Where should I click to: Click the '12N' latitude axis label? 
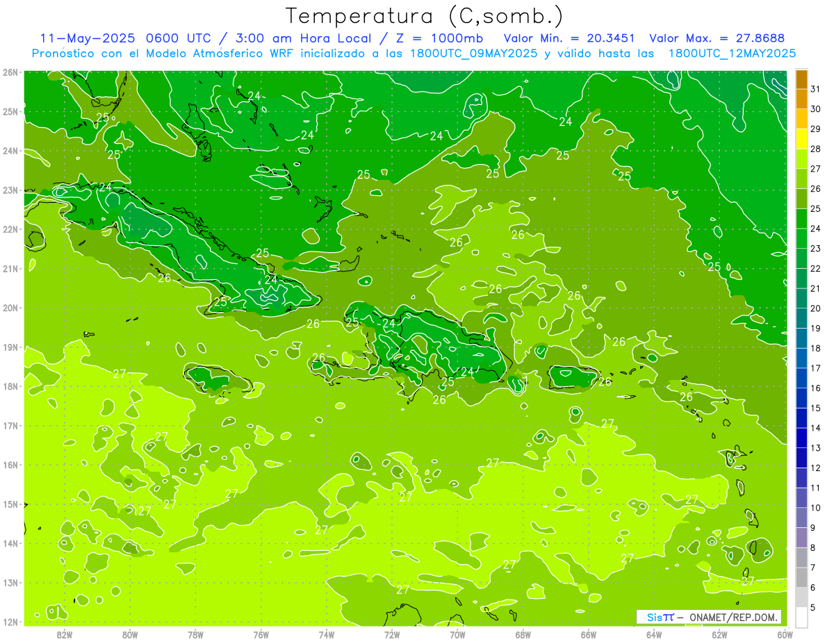(10, 622)
